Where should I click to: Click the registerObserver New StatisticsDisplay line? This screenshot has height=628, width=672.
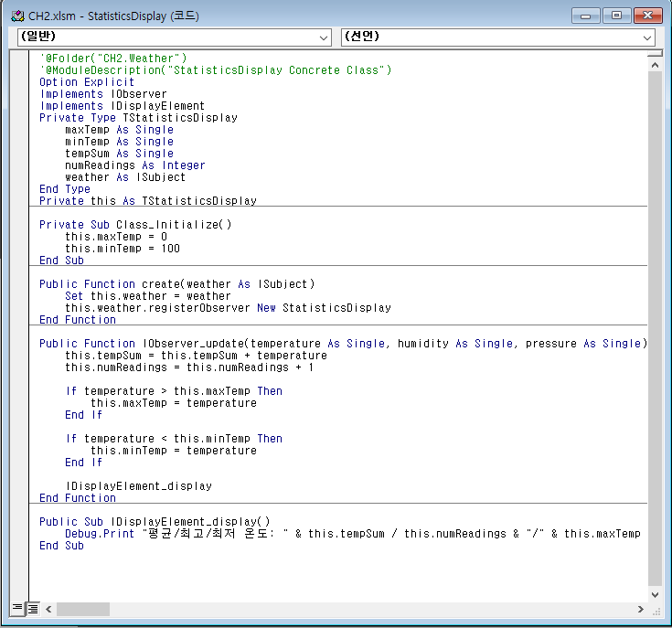pyautogui.click(x=228, y=308)
